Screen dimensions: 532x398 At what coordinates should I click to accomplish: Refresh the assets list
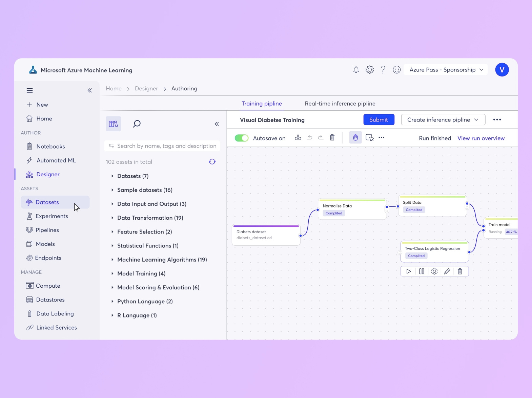pos(212,162)
